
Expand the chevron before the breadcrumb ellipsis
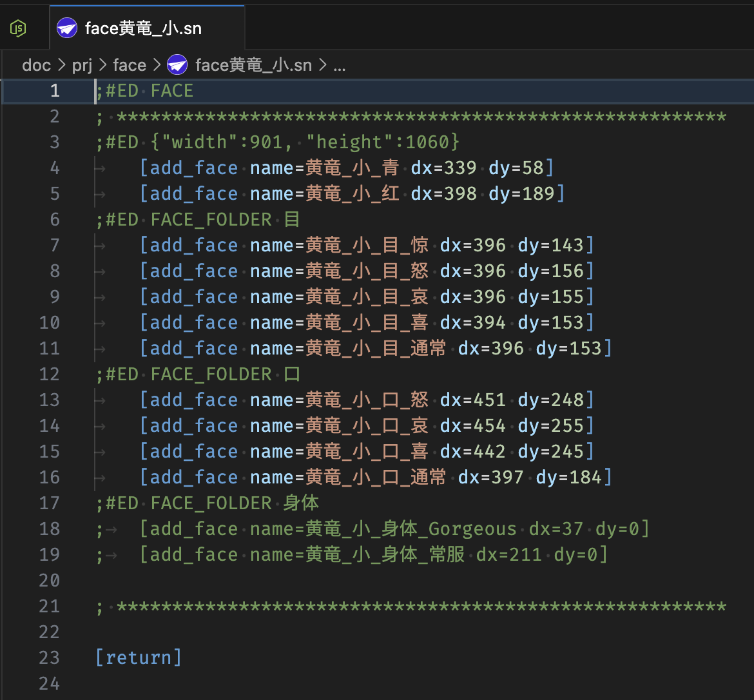coord(322,64)
